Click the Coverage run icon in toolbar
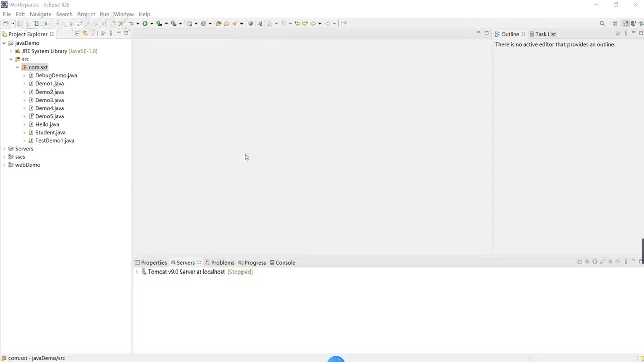Image resolution: width=644 pixels, height=362 pixels. [x=158, y=23]
